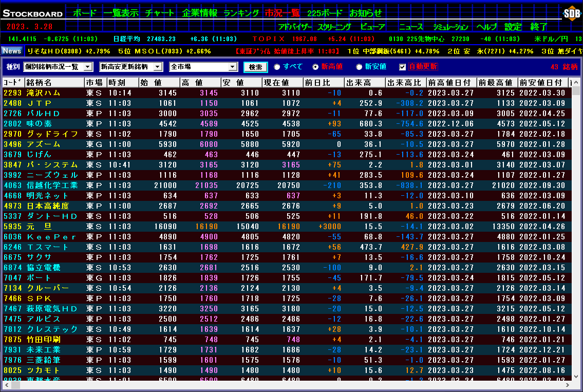Sort by the 始値 column header
The width and height of the screenshot is (583, 392).
pyautogui.click(x=159, y=83)
